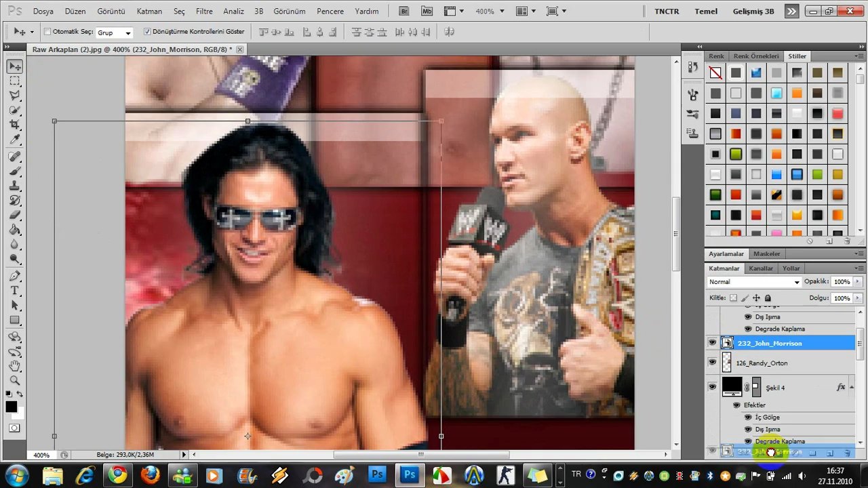868x488 pixels.
Task: Click the fx icon on Şekil 4 layer
Action: pos(841,388)
